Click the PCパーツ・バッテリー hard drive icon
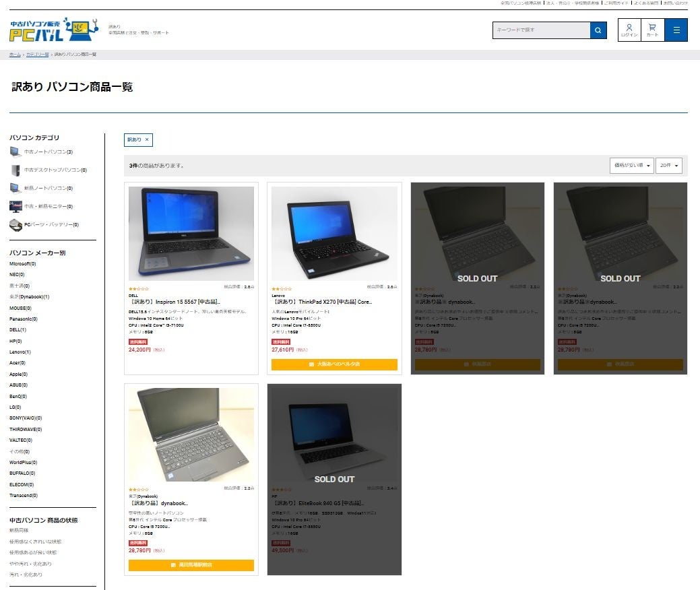The height and width of the screenshot is (590, 700). click(15, 225)
